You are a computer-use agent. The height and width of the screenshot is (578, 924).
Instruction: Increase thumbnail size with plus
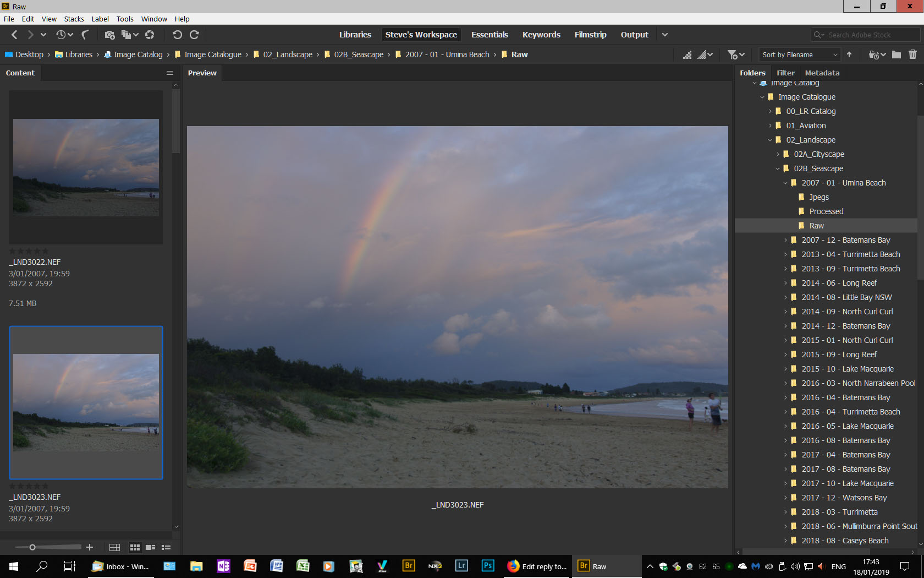[90, 547]
